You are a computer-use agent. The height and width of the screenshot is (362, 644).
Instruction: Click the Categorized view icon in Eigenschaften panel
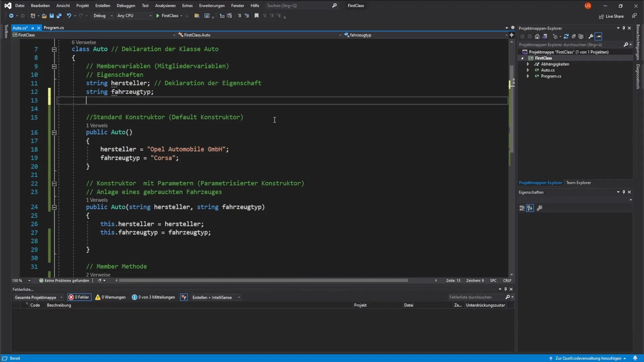pos(522,208)
